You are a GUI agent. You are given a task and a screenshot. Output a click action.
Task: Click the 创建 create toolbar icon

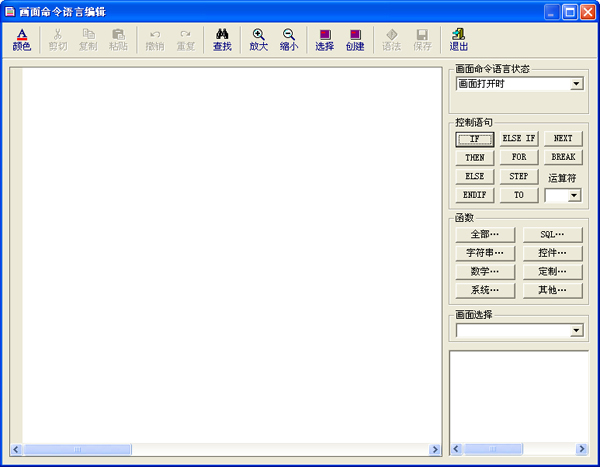[355, 40]
